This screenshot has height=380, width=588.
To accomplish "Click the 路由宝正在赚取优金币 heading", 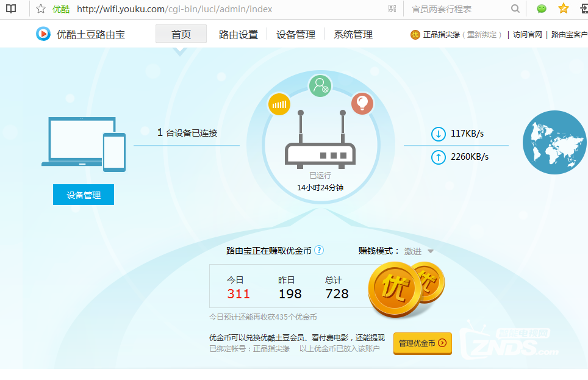I will coord(269,251).
